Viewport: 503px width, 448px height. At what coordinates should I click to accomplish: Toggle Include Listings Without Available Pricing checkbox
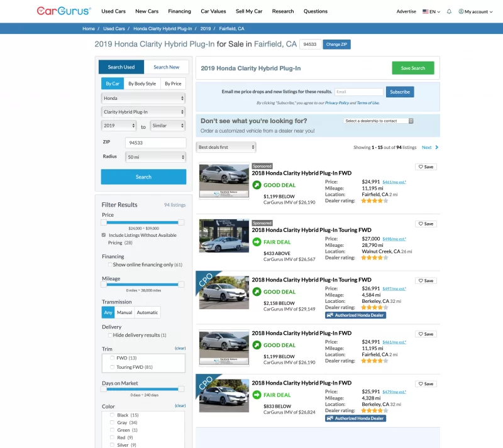coord(104,235)
